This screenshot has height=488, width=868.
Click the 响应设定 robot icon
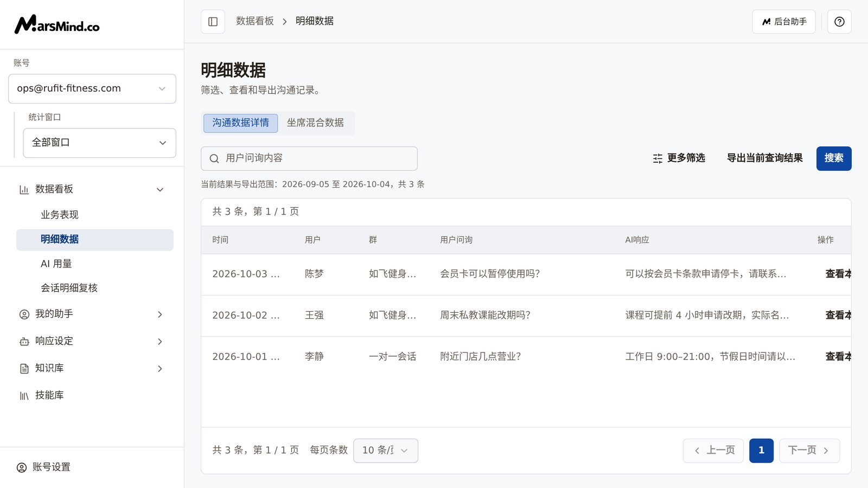(x=24, y=342)
